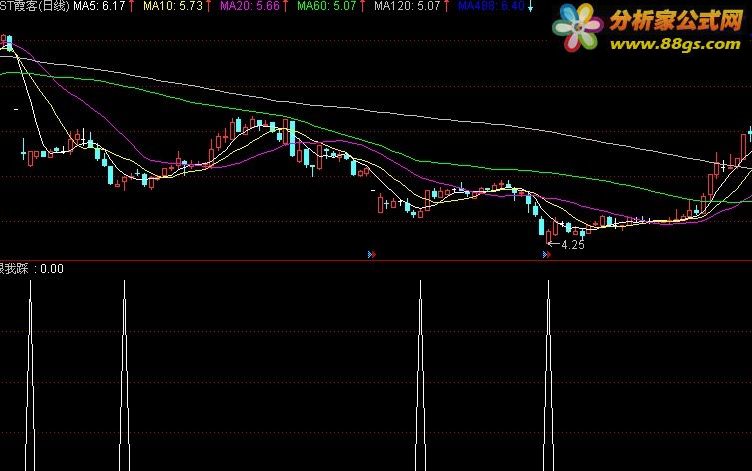Click the MA120: 5.07 indicator label

(x=407, y=6)
